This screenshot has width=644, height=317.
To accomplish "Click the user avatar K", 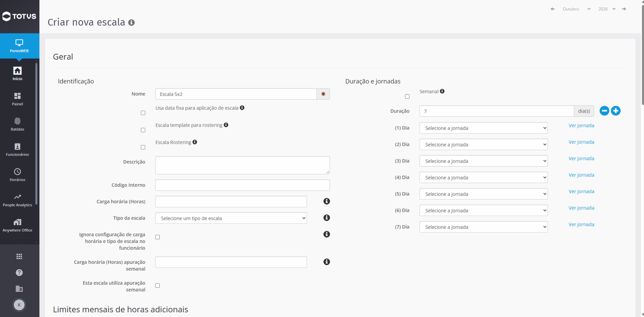I will 19,305.
